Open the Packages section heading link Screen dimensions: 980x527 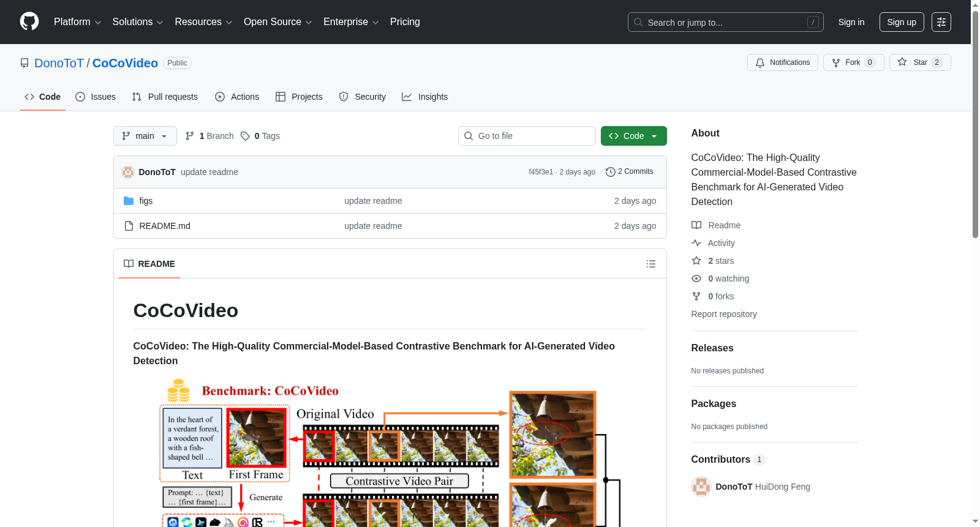coord(714,403)
